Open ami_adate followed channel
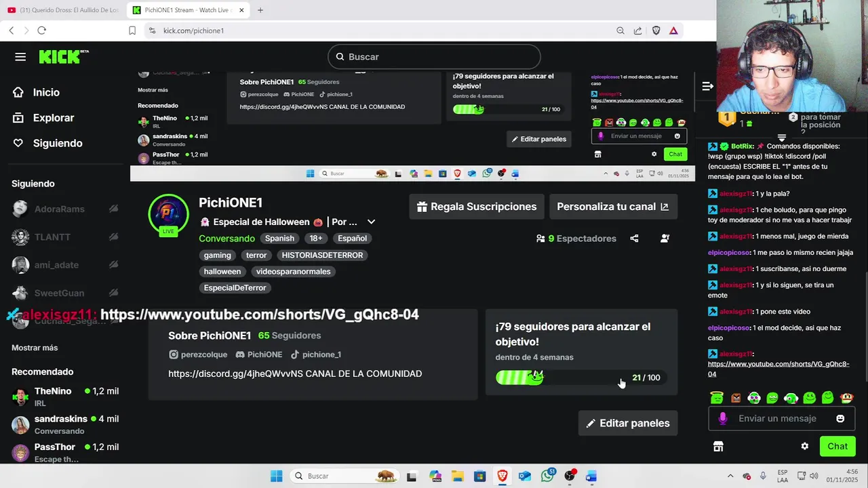This screenshot has height=488, width=868. coord(65,265)
